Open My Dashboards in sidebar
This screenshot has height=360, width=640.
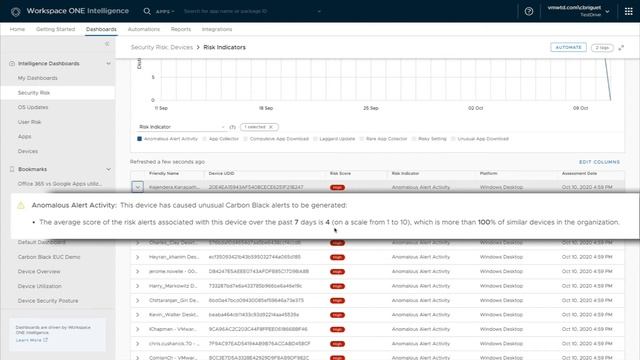tap(38, 78)
